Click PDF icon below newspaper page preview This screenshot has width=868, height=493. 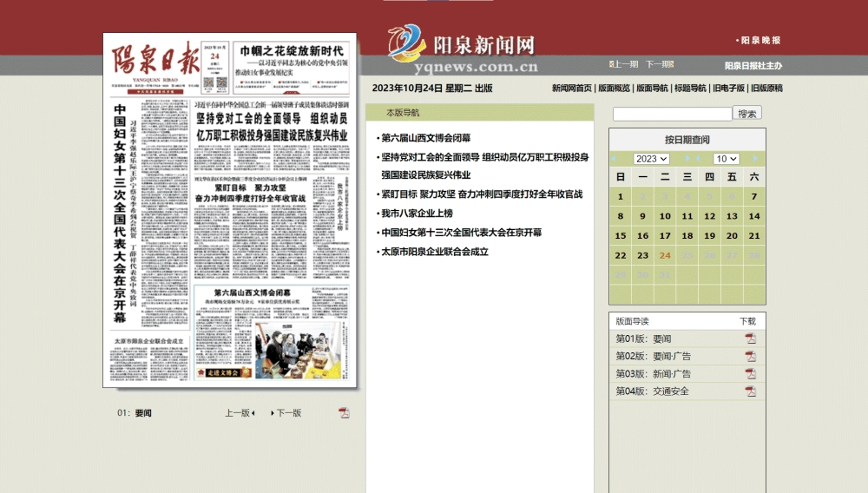(x=344, y=413)
